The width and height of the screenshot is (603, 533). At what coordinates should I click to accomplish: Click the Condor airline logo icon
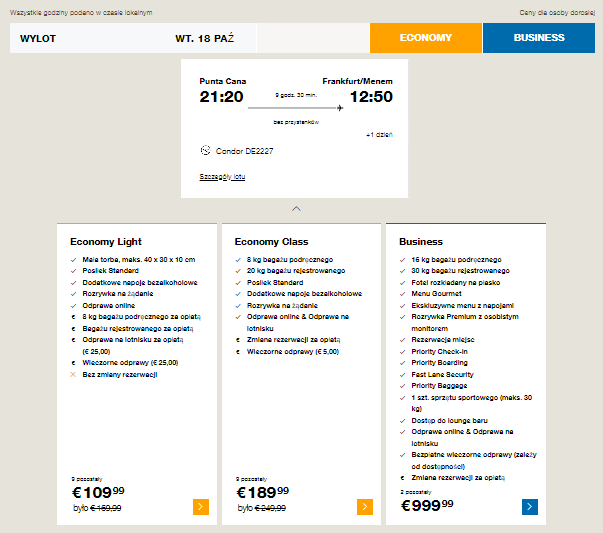[x=205, y=150]
